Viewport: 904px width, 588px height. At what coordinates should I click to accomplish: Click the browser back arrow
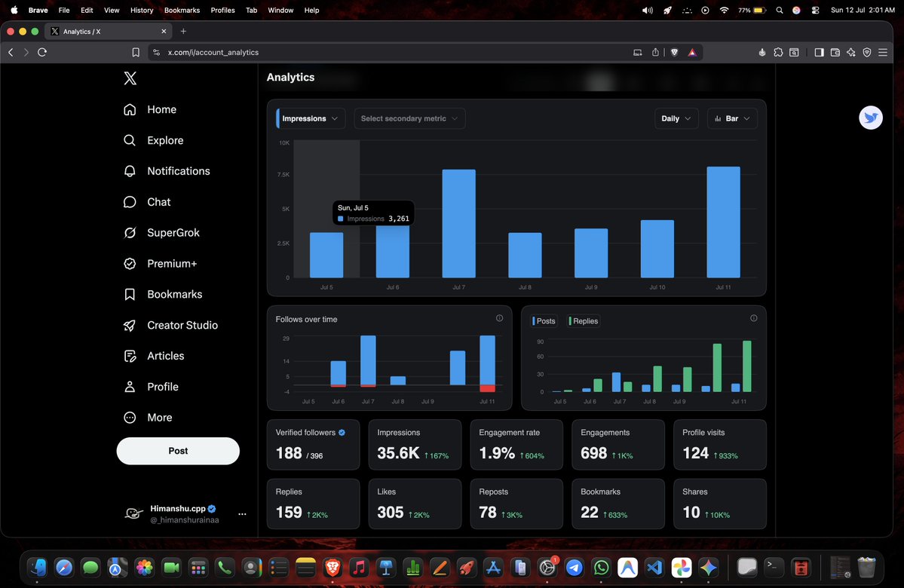[x=11, y=53]
